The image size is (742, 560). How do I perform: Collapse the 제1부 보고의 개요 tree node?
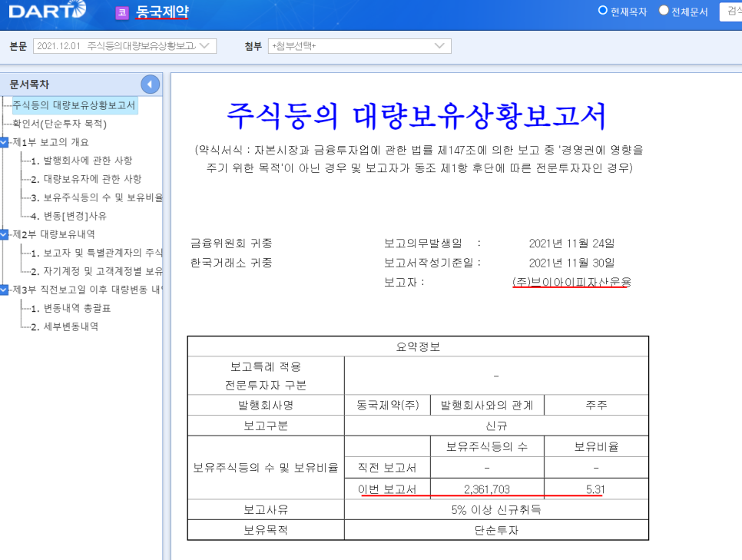[x=5, y=142]
